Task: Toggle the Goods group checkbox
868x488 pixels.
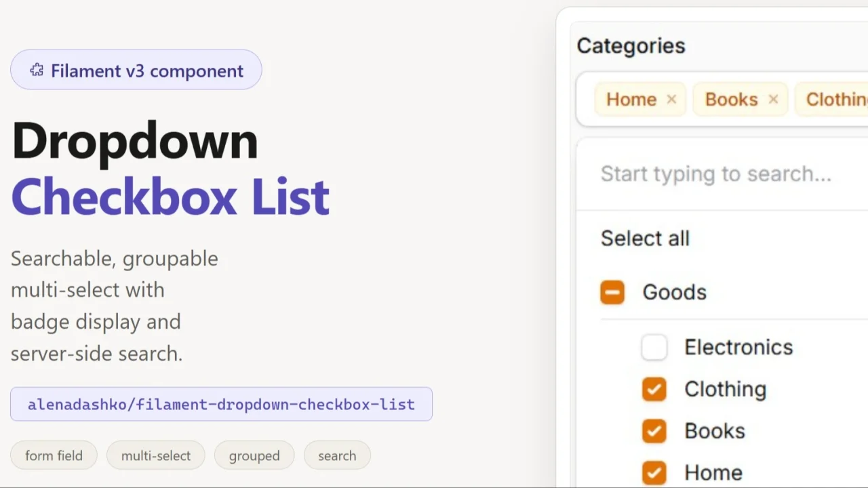Action: (x=612, y=292)
